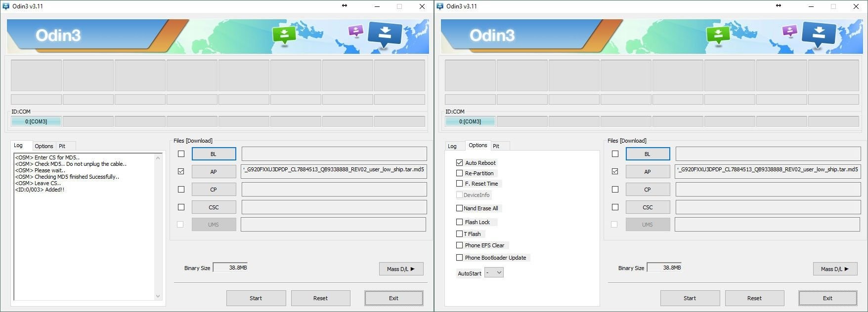Uncheck the AP checkbox in the Log-view window

click(x=181, y=171)
